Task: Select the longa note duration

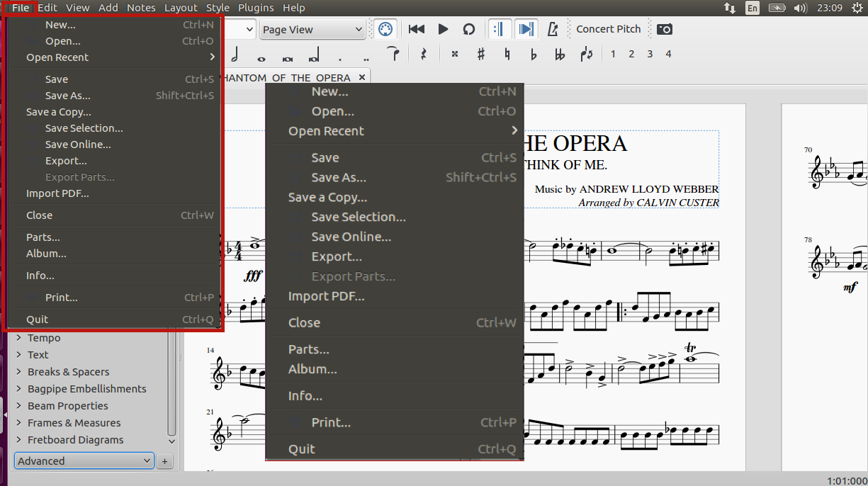Action: pos(314,55)
